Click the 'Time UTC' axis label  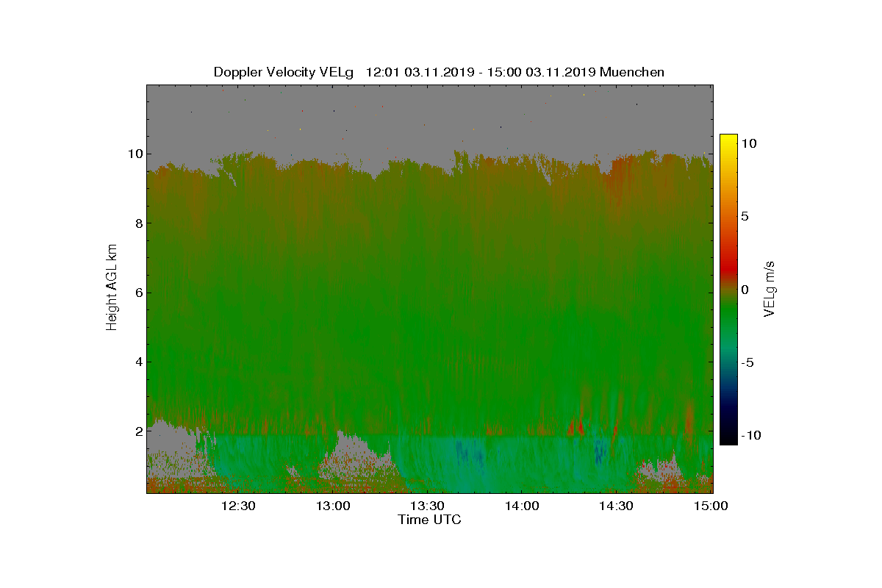click(429, 520)
